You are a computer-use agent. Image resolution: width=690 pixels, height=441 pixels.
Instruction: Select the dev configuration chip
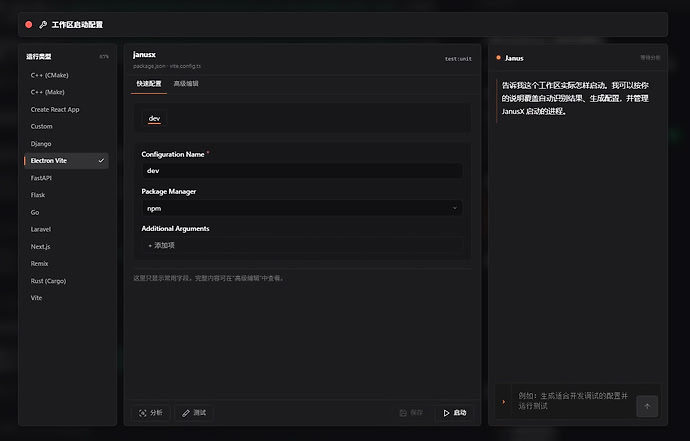coord(154,118)
